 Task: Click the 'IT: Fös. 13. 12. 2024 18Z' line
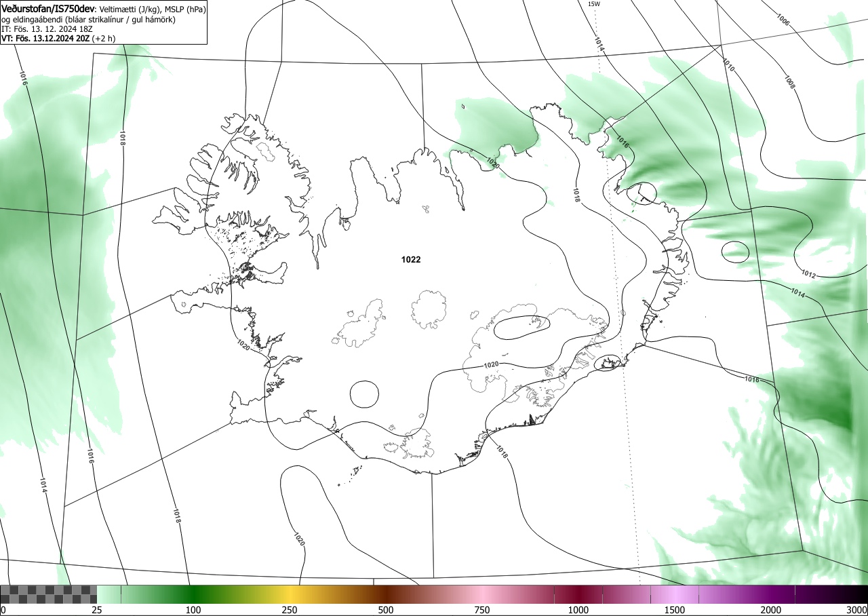point(47,29)
